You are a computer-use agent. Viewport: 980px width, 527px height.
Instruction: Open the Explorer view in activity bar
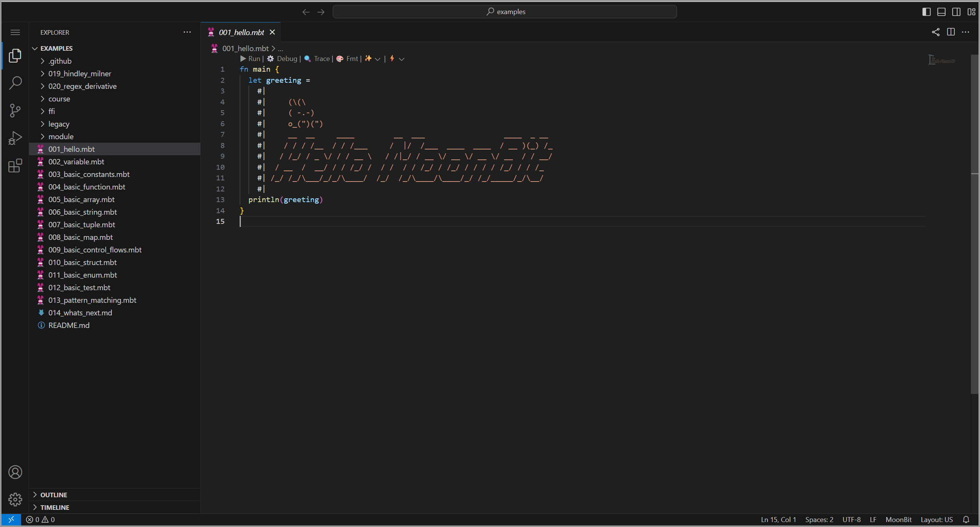coord(15,56)
